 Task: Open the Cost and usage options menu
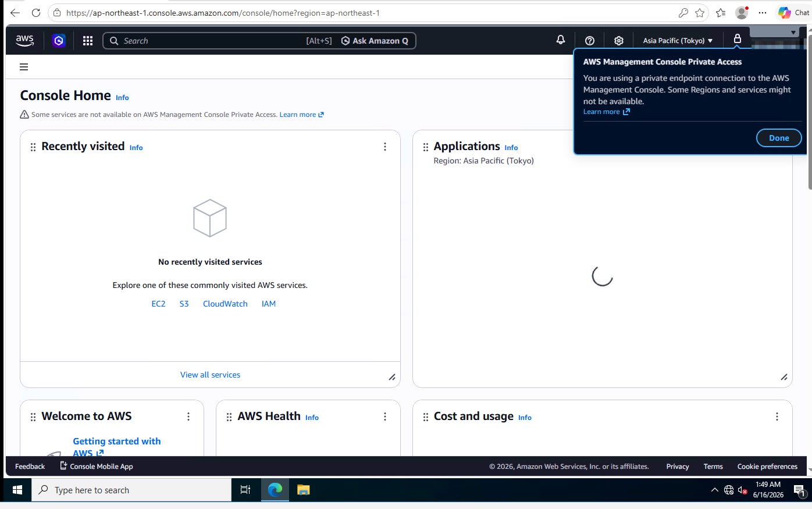click(x=777, y=417)
